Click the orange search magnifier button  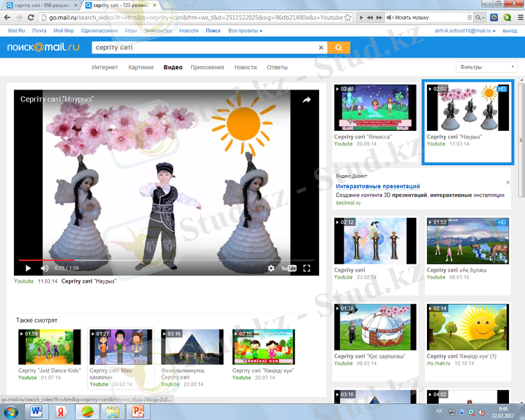coord(339,48)
